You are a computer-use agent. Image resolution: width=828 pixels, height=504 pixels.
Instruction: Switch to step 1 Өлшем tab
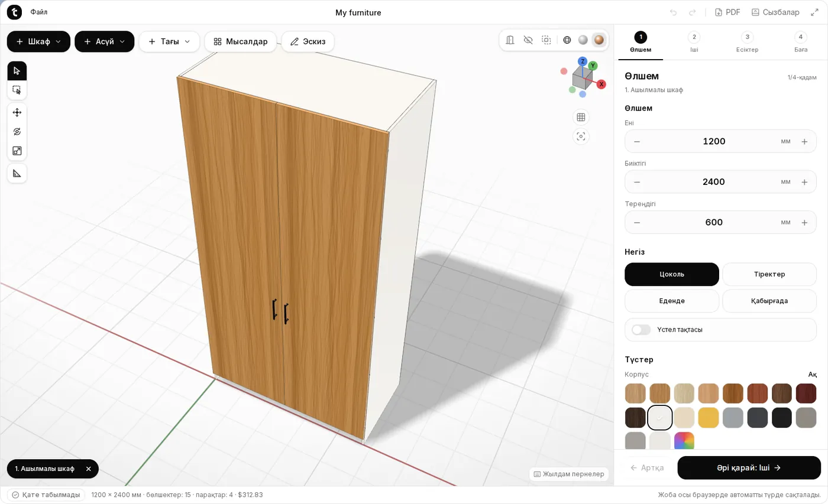[x=641, y=43]
